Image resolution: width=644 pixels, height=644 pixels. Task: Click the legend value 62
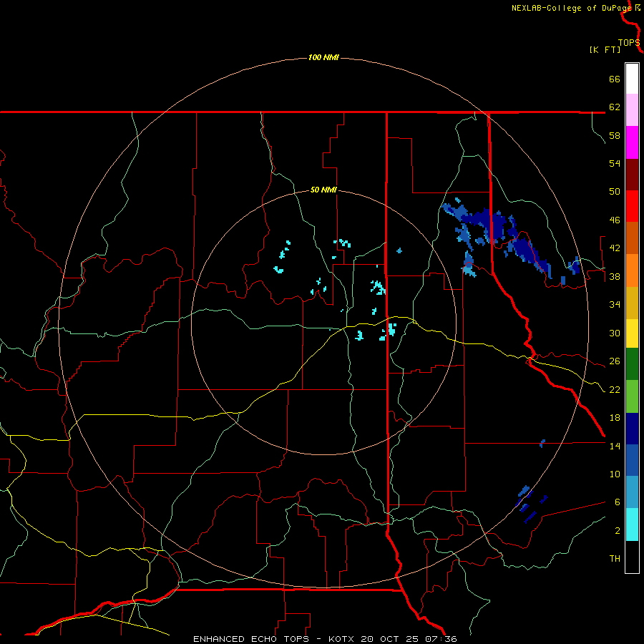click(x=615, y=107)
